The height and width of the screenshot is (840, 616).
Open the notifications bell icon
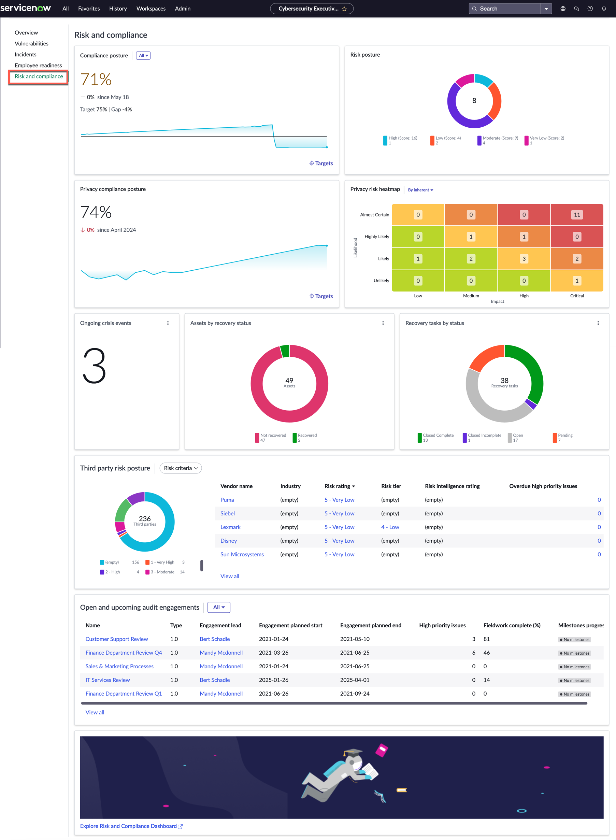click(604, 9)
